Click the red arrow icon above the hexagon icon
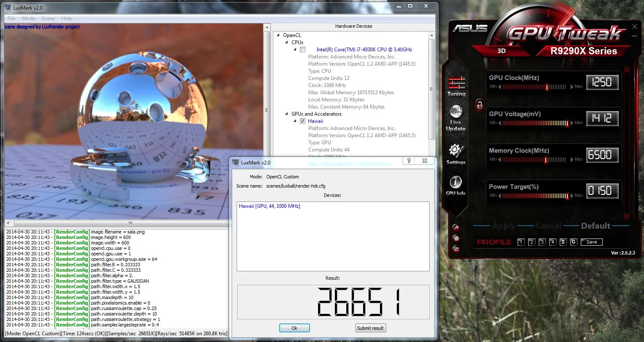This screenshot has height=342, width=644. point(456,228)
